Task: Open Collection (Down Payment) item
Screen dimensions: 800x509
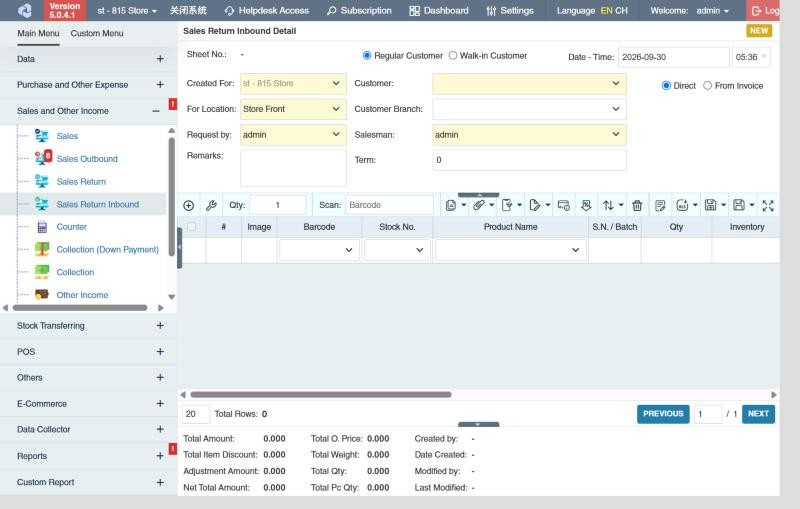Action: pyautogui.click(x=108, y=249)
